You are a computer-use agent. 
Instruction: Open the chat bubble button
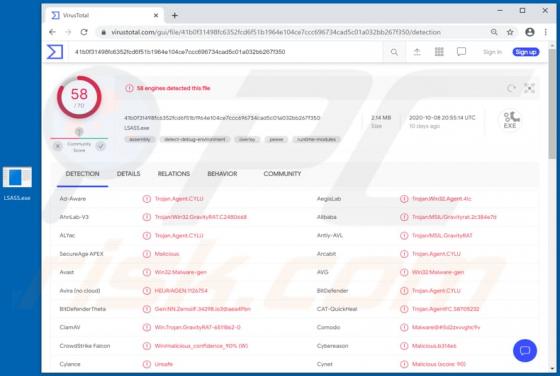pos(525,351)
